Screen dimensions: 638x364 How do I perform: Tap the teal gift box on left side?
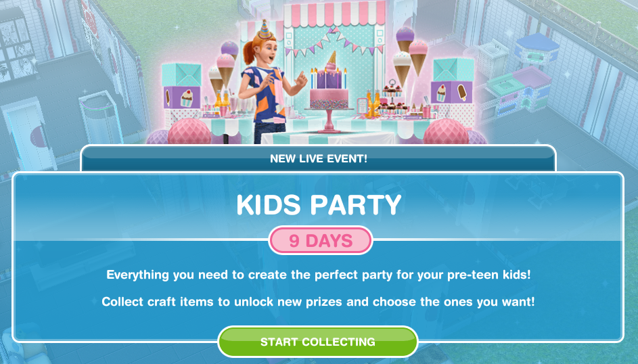(181, 75)
